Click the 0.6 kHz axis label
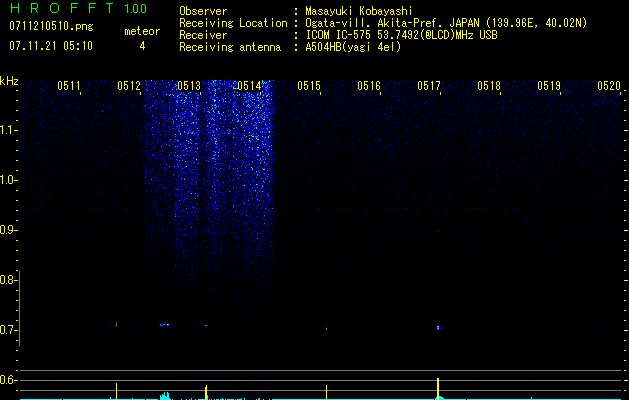The width and height of the screenshot is (629, 400). pos(8,380)
